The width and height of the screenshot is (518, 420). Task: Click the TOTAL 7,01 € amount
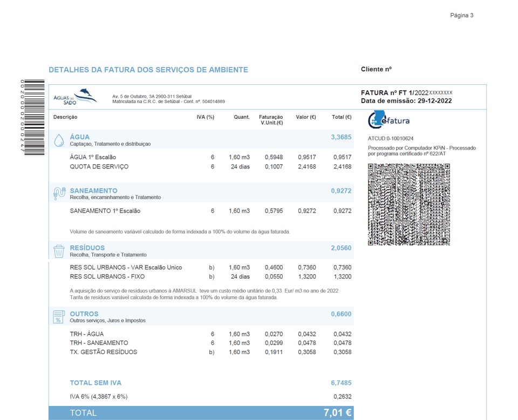coord(337,412)
